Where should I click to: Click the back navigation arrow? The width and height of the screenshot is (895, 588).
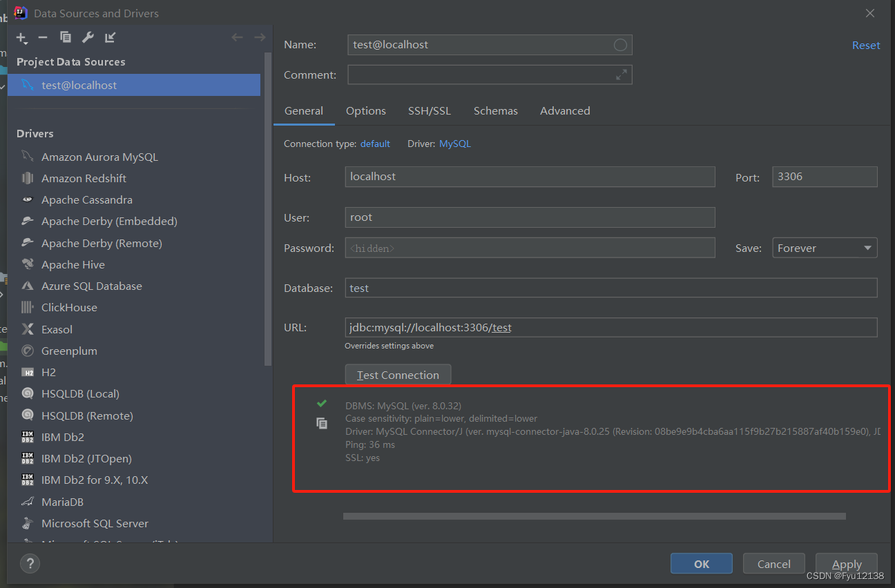point(237,37)
